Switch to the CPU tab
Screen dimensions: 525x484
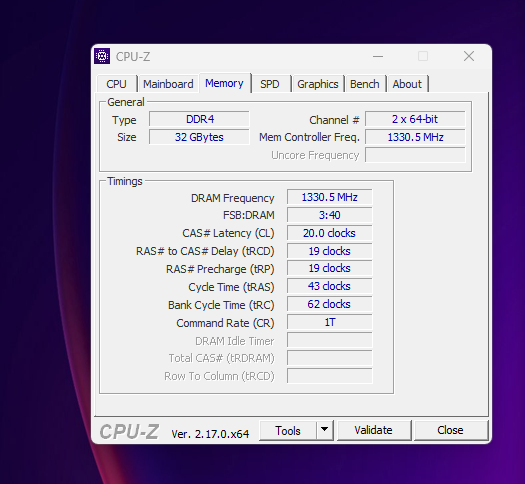(x=116, y=84)
